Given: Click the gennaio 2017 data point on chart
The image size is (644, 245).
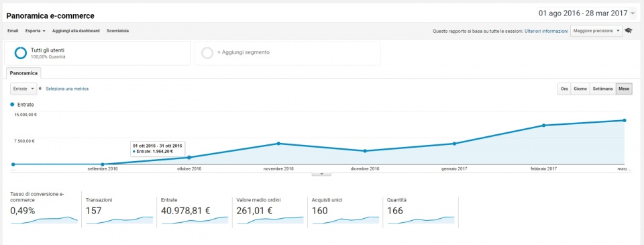Looking at the screenshot, I should (x=454, y=144).
